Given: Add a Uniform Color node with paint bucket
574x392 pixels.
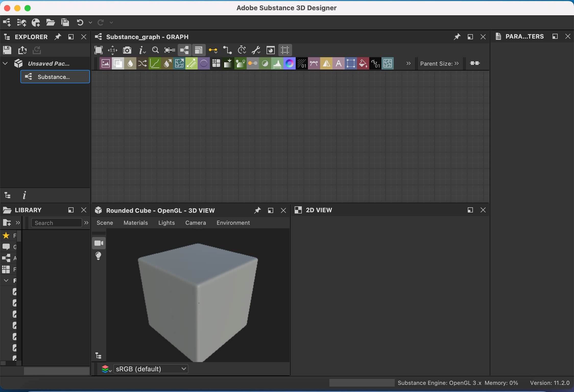Looking at the screenshot, I should click(363, 63).
